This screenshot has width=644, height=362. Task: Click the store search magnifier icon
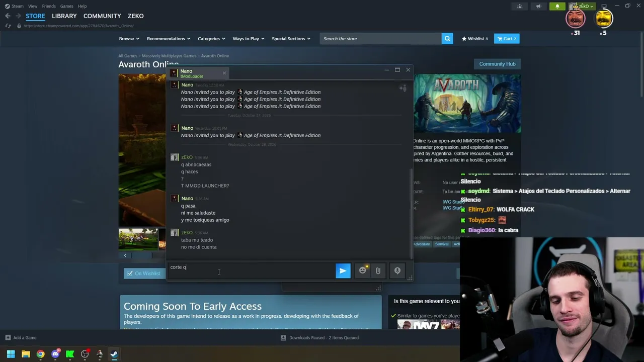(x=447, y=39)
